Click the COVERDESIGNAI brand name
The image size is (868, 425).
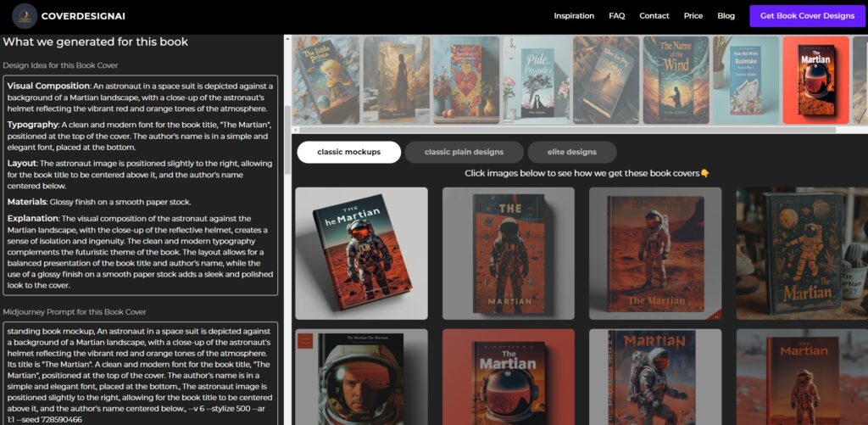(x=83, y=16)
